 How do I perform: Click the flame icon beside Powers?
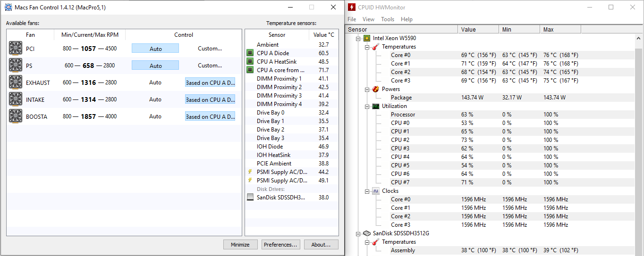tap(375, 89)
